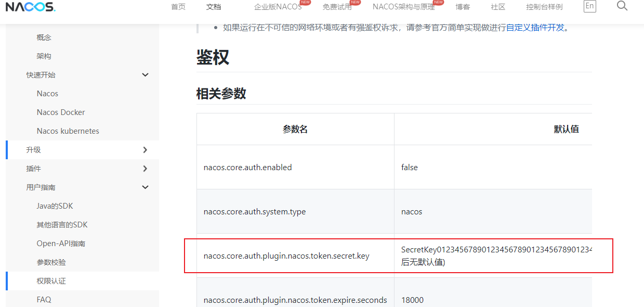Follow the 自定义插件开发 link
The height and width of the screenshot is (307, 644).
coord(535,28)
